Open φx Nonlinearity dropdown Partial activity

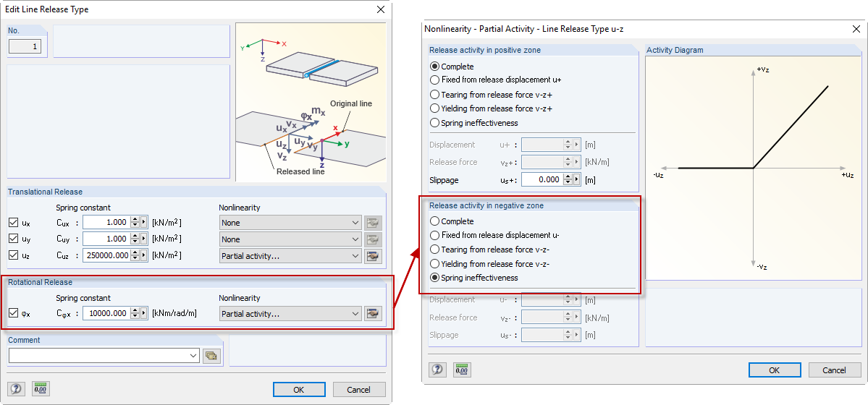coord(290,314)
